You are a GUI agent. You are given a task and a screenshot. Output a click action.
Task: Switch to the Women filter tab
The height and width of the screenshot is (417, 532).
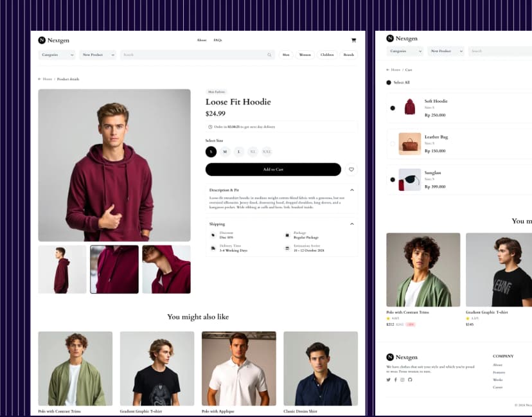pos(305,55)
